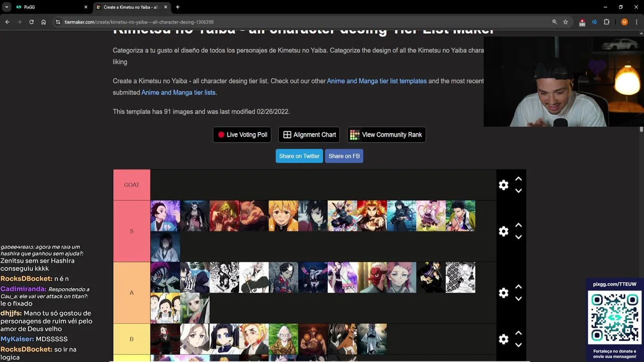Select the Create a Kimetsu no Yaiba tab

click(x=132, y=7)
